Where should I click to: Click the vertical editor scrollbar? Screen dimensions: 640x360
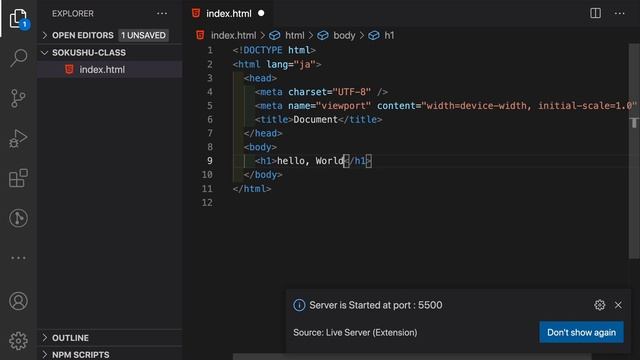pos(634,151)
